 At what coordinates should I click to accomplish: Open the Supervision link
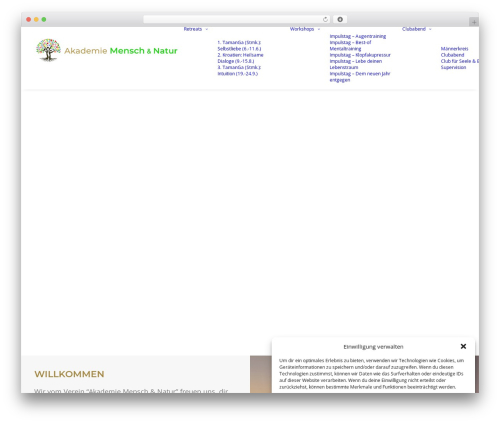click(453, 67)
